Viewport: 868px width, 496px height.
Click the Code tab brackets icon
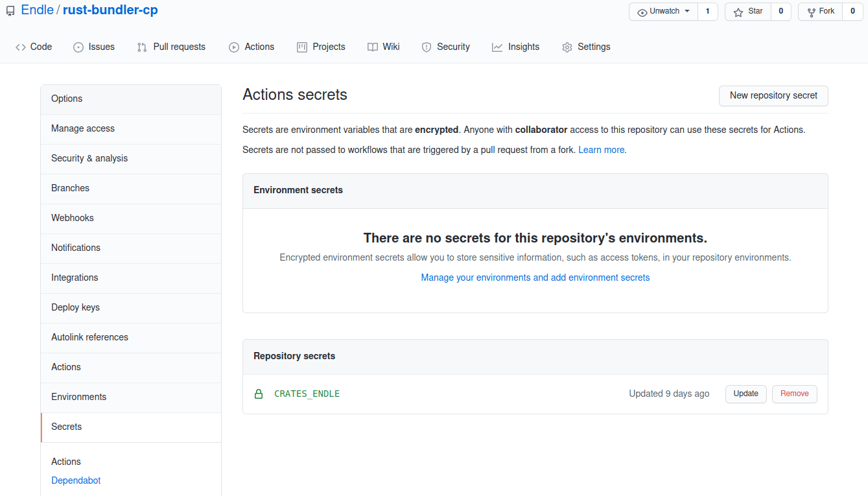(21, 47)
